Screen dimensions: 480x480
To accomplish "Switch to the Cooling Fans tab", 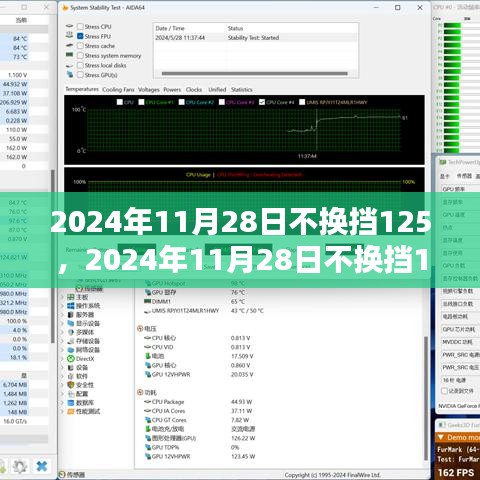I will click(x=118, y=90).
